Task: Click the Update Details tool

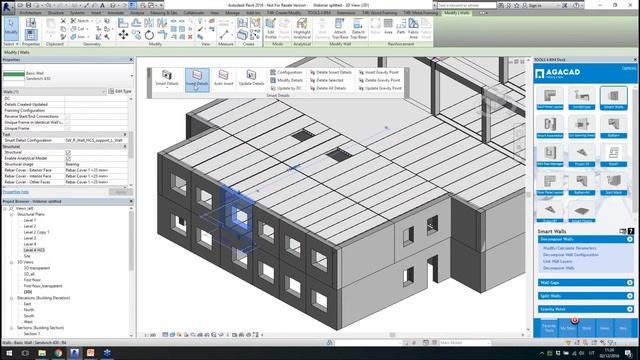Action: click(251, 78)
